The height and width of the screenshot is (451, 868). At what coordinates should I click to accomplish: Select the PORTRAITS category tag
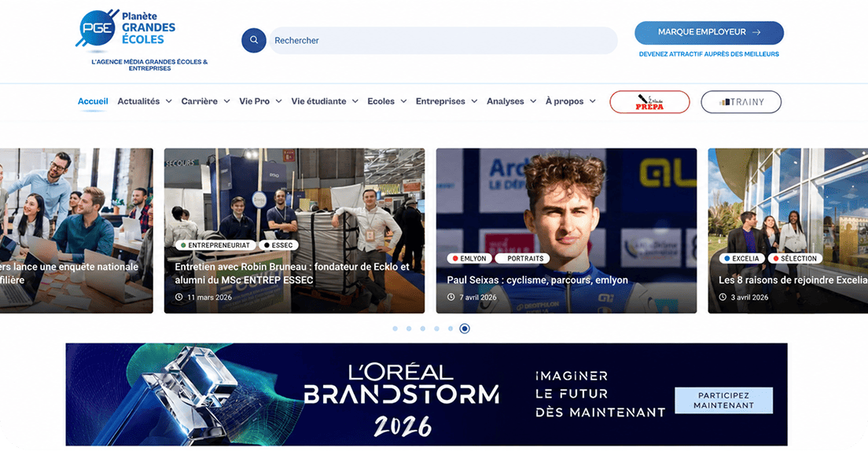522,258
